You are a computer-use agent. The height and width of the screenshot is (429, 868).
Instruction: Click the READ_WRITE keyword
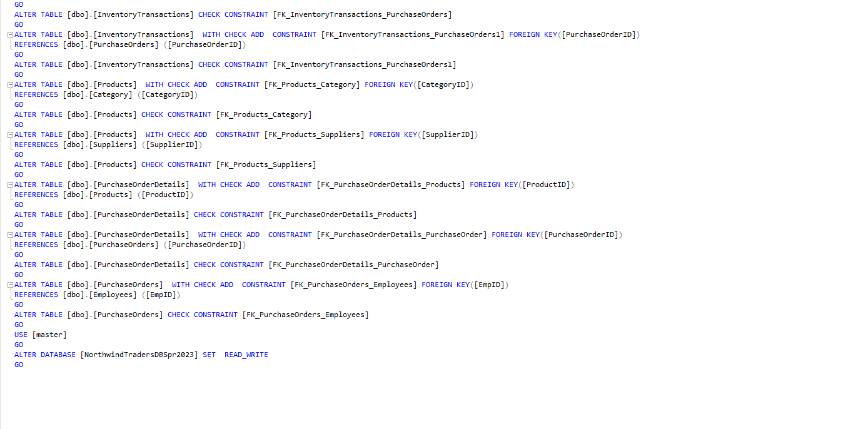(246, 354)
